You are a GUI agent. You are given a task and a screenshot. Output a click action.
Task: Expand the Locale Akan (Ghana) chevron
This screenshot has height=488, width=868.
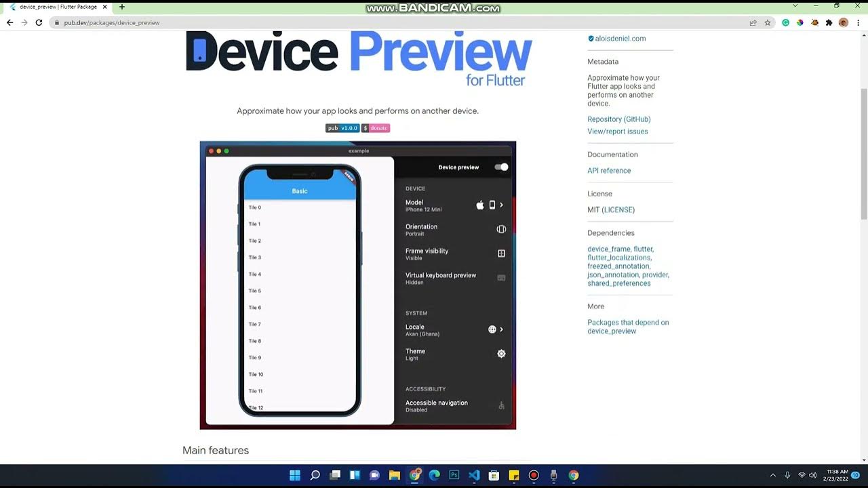tap(501, 329)
